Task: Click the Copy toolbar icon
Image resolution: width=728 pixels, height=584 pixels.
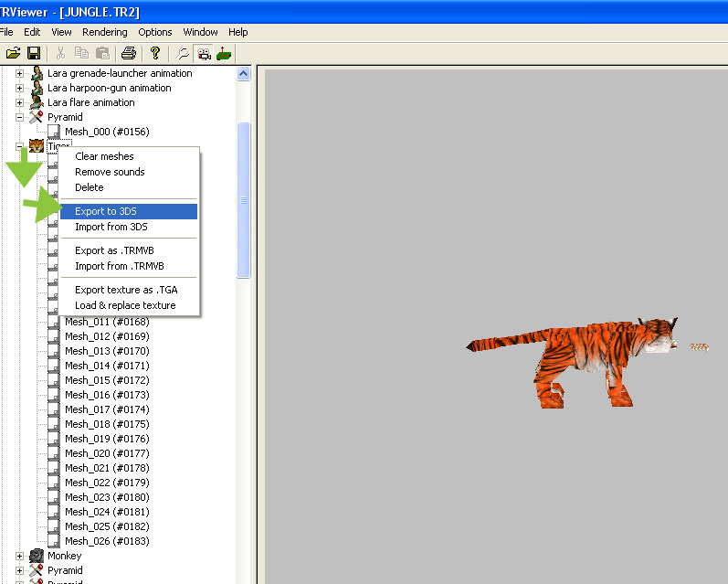Action: click(81, 53)
